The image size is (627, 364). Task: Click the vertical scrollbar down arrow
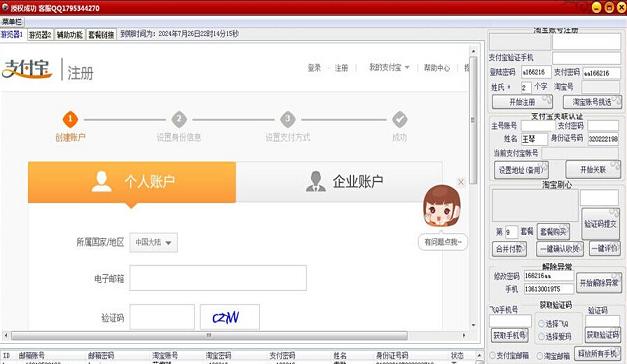(x=473, y=326)
